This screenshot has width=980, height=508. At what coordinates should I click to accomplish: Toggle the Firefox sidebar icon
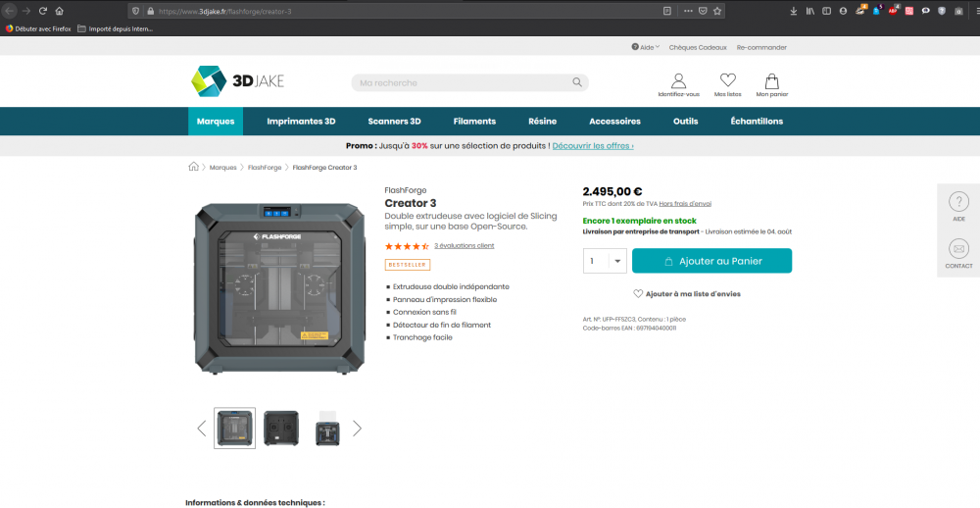[826, 11]
